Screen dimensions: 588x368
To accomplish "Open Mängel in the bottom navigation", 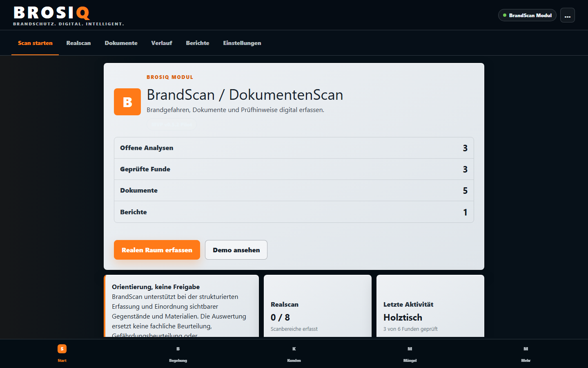I will pos(410,354).
